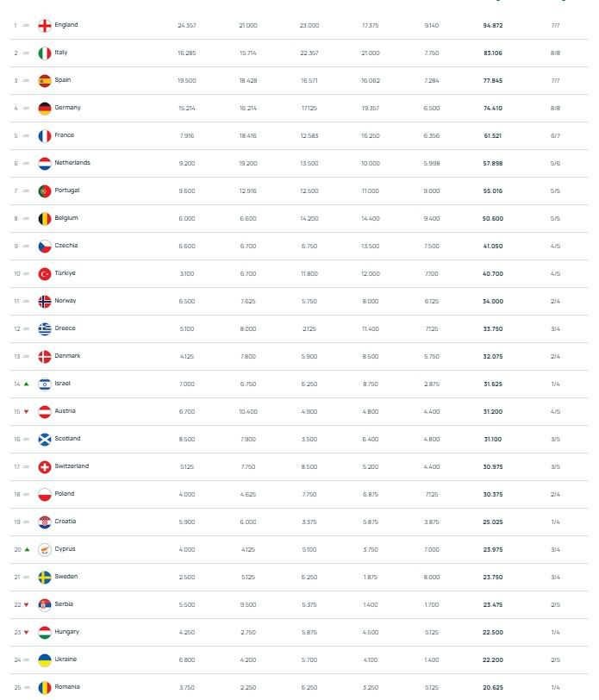Select the Norway row name

point(65,301)
